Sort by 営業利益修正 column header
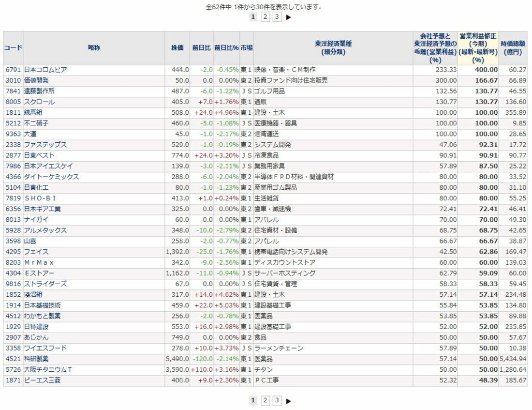Image resolution: width=532 pixels, height=410 pixels. [x=478, y=48]
